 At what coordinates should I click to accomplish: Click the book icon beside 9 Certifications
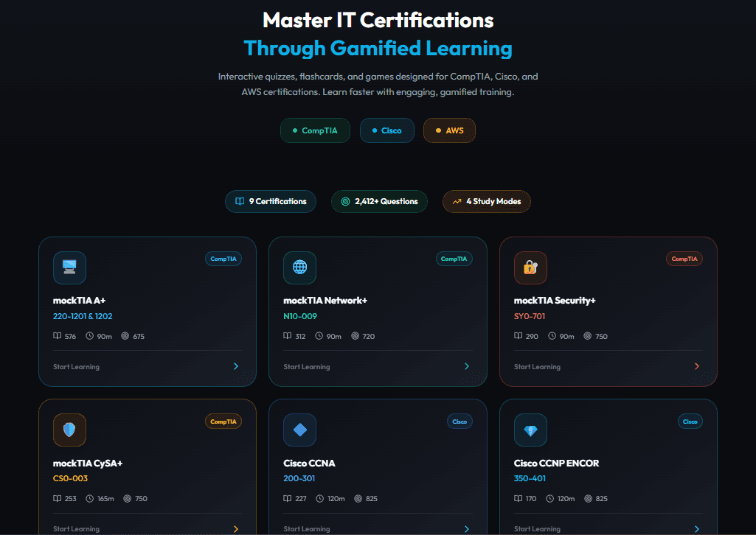click(x=240, y=201)
